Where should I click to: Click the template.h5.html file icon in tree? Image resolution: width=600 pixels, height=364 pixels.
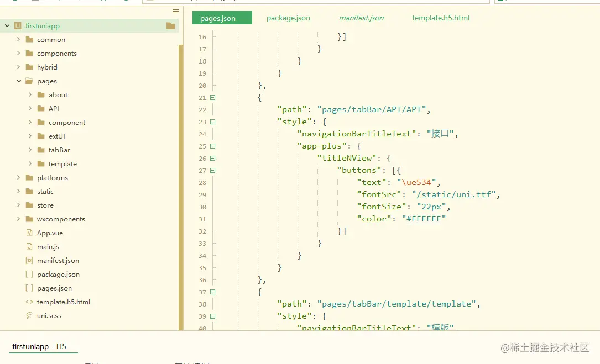click(29, 302)
